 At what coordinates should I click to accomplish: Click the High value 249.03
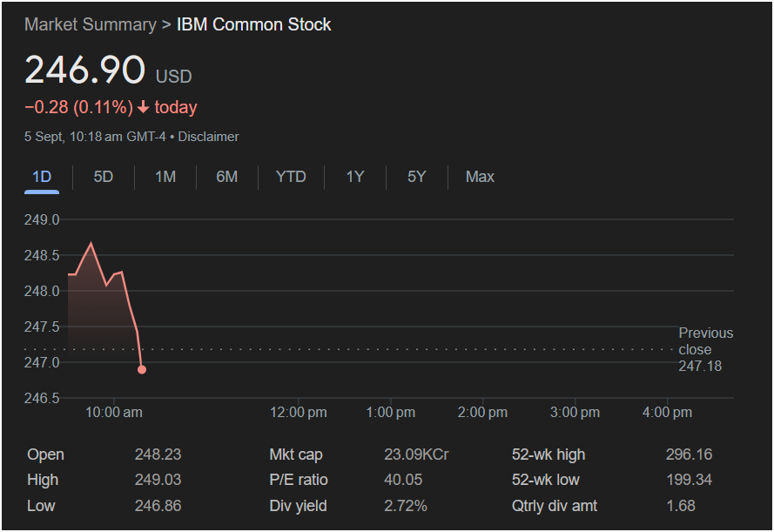tap(158, 480)
